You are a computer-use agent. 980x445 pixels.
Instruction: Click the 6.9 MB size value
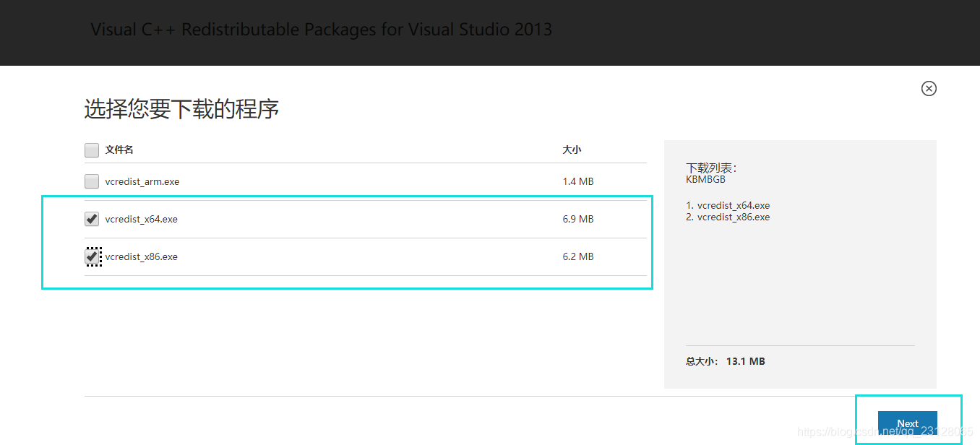pos(578,219)
